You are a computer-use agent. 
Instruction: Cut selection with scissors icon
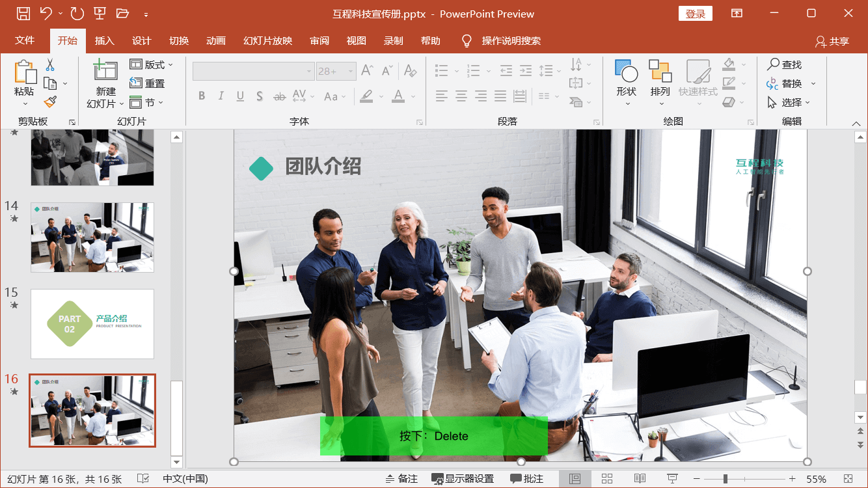[50, 65]
